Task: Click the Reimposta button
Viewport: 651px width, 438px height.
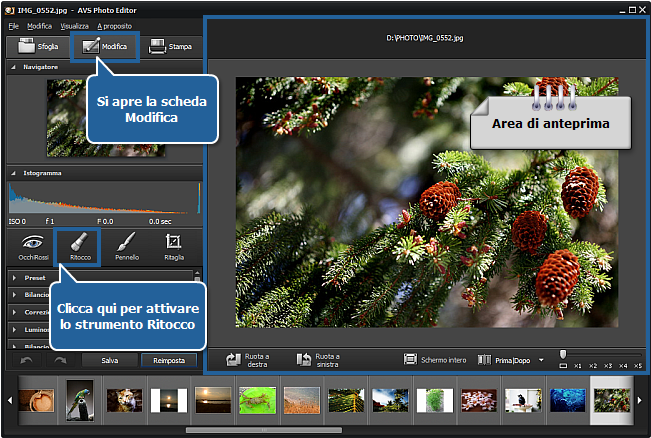Action: click(x=169, y=360)
